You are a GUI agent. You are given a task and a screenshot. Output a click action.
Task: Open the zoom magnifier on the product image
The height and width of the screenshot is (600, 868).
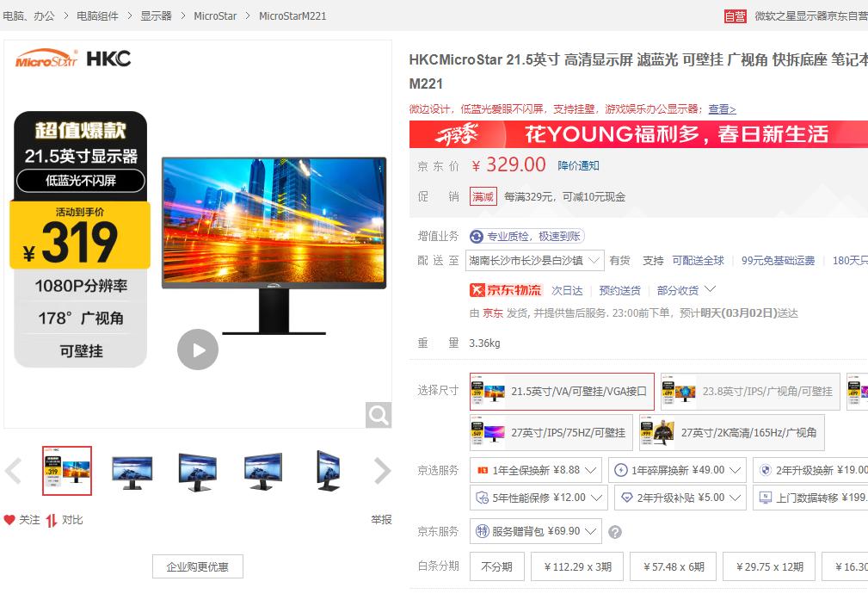point(379,415)
